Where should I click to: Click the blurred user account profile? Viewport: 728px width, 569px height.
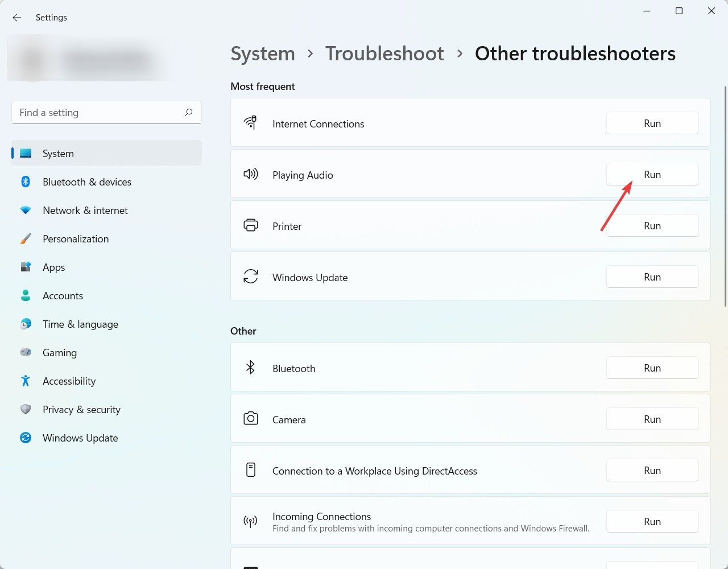[88, 59]
